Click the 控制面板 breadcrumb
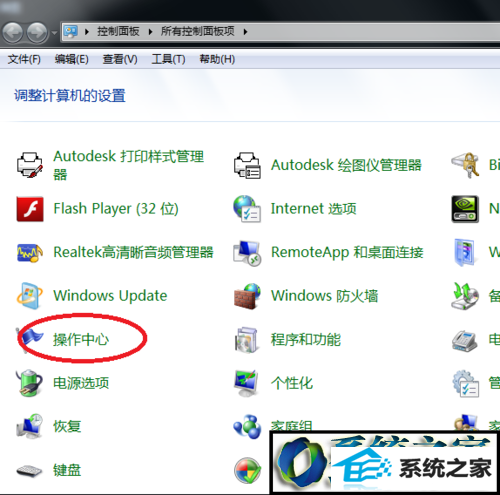 click(118, 32)
